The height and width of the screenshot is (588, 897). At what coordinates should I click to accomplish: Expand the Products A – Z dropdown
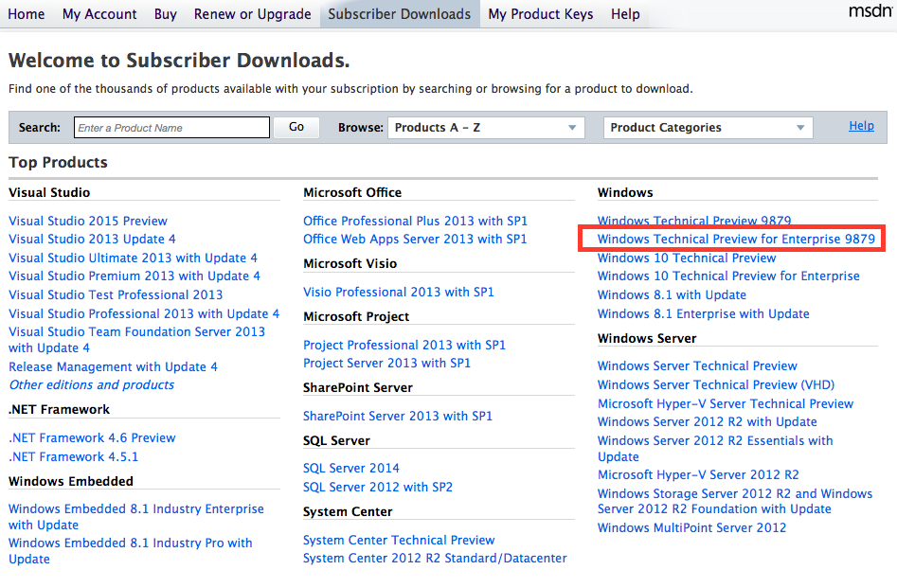[486, 128]
